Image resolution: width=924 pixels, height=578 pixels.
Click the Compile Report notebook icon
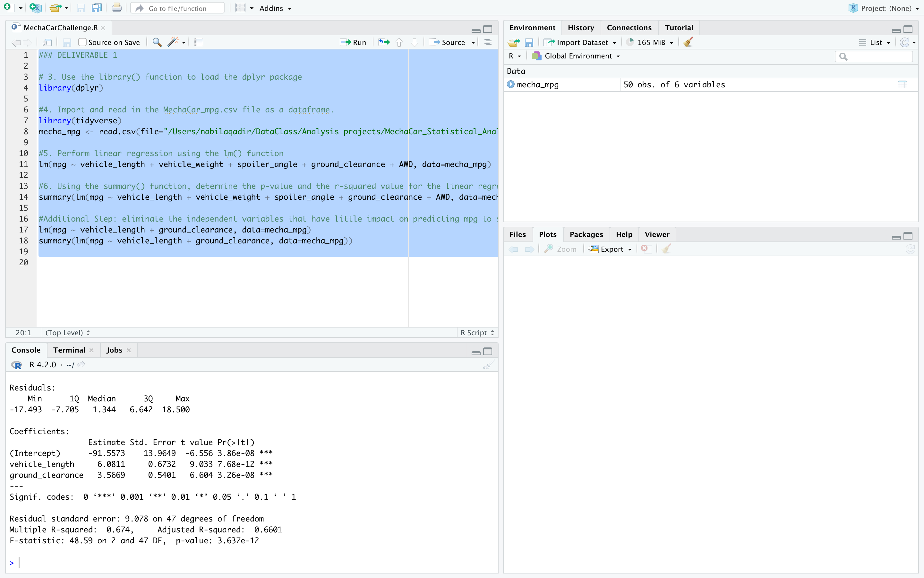click(199, 42)
